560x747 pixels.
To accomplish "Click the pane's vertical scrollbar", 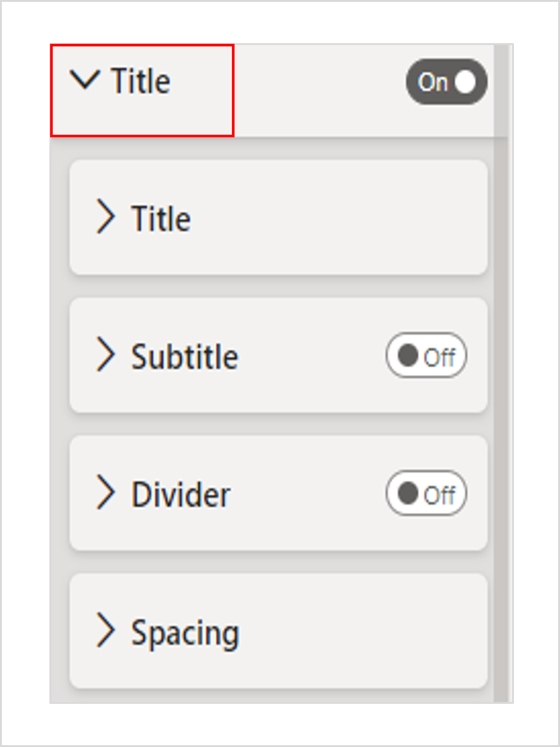I will click(x=501, y=374).
